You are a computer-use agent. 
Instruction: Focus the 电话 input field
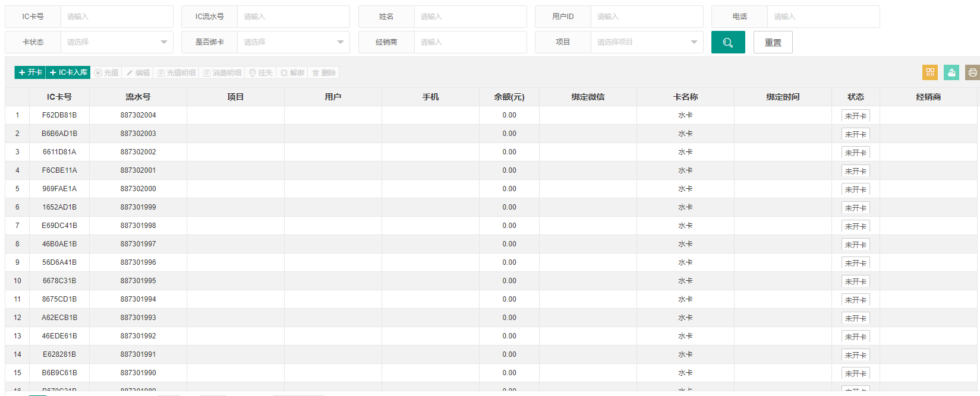[824, 17]
